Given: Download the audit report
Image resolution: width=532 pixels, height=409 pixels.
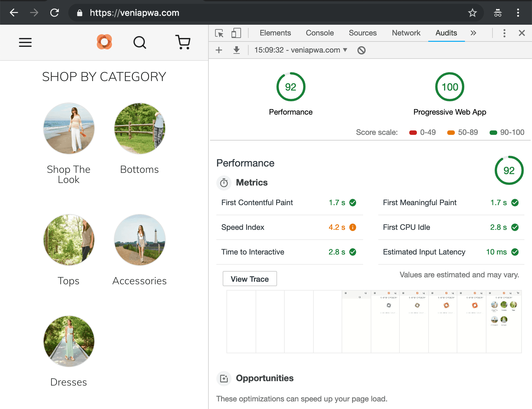Looking at the screenshot, I should coord(237,50).
